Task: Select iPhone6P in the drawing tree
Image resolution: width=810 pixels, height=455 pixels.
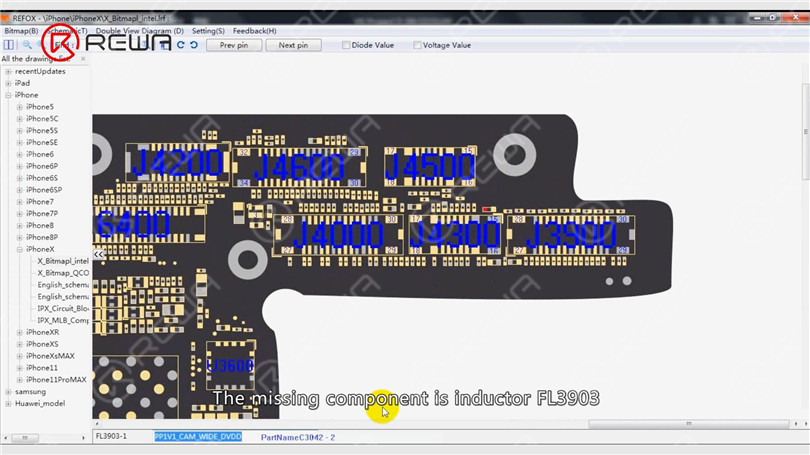Action: (42, 166)
